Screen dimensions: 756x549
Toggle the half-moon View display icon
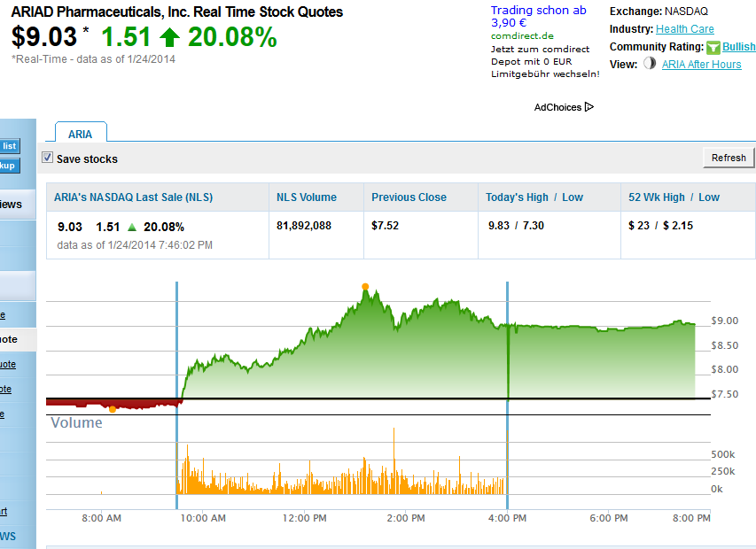(650, 64)
